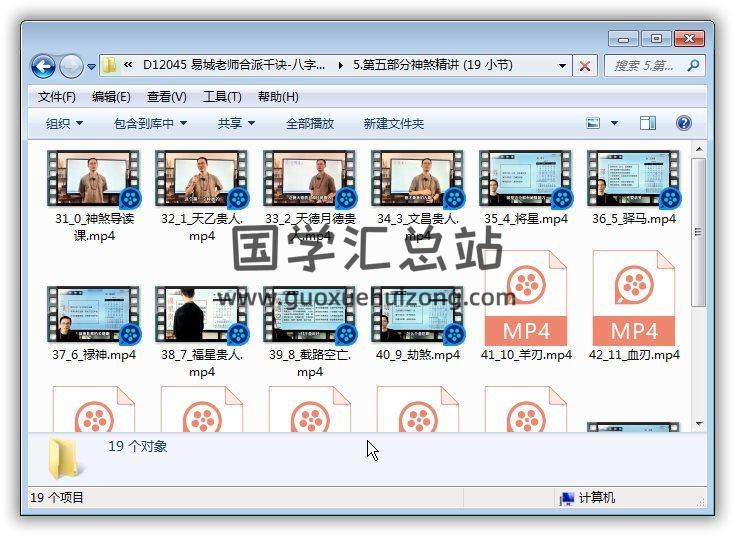Click the vertical scrollbar down arrow
735x536 pixels.
[x=700, y=424]
